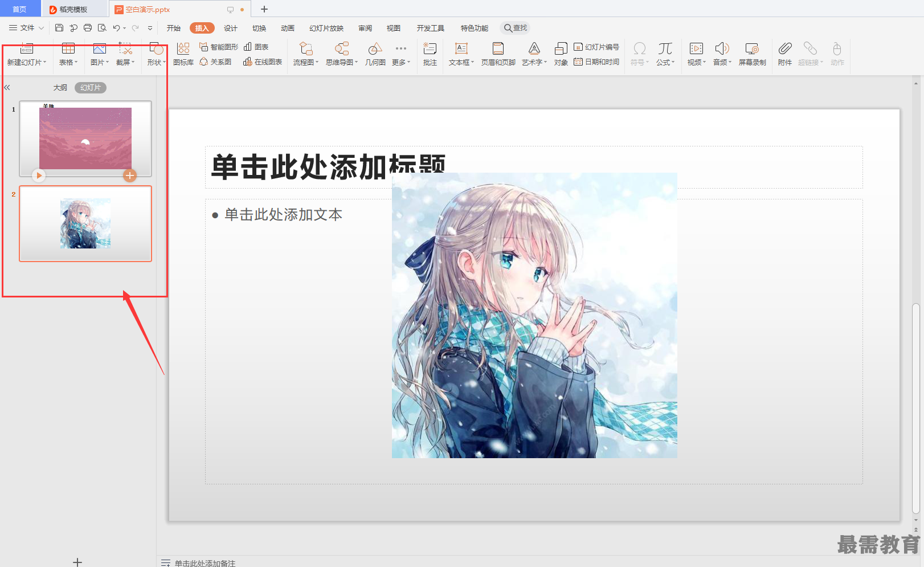Viewport: 924px width, 567px height.
Task: Click the add slide plus at panel bottom
Action: [77, 562]
